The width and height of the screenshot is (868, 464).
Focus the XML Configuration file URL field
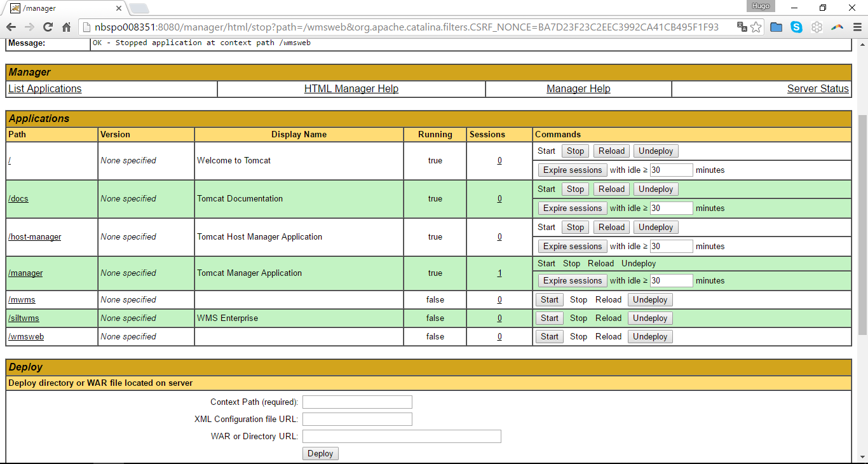pyautogui.click(x=357, y=419)
